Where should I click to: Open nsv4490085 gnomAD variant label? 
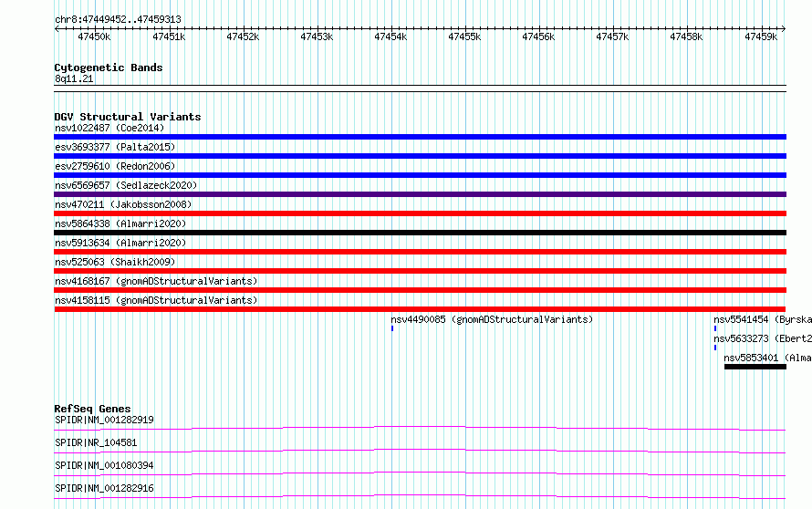coord(492,319)
